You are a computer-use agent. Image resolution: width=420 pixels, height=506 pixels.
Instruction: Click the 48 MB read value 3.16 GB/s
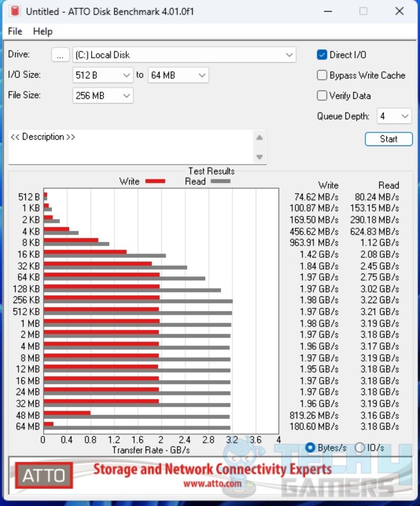pyautogui.click(x=380, y=415)
